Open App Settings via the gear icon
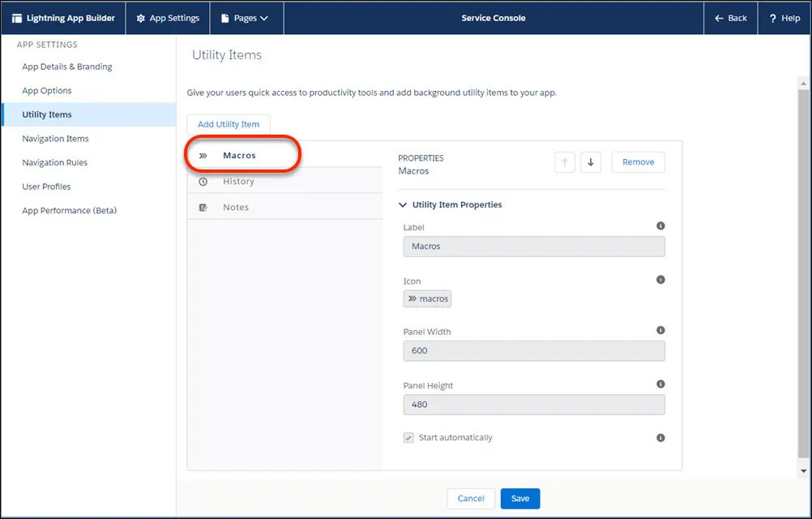Screen dimensions: 812x519 click(x=141, y=18)
